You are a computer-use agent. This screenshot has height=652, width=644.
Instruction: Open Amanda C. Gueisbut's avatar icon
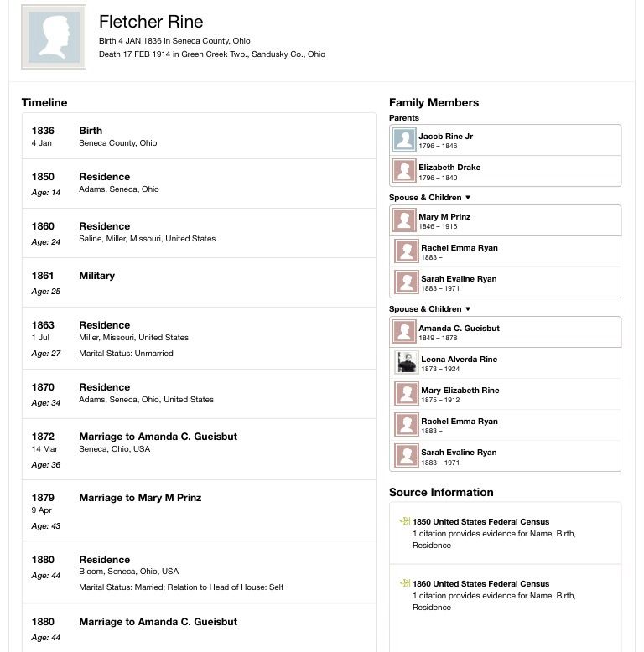(x=404, y=331)
